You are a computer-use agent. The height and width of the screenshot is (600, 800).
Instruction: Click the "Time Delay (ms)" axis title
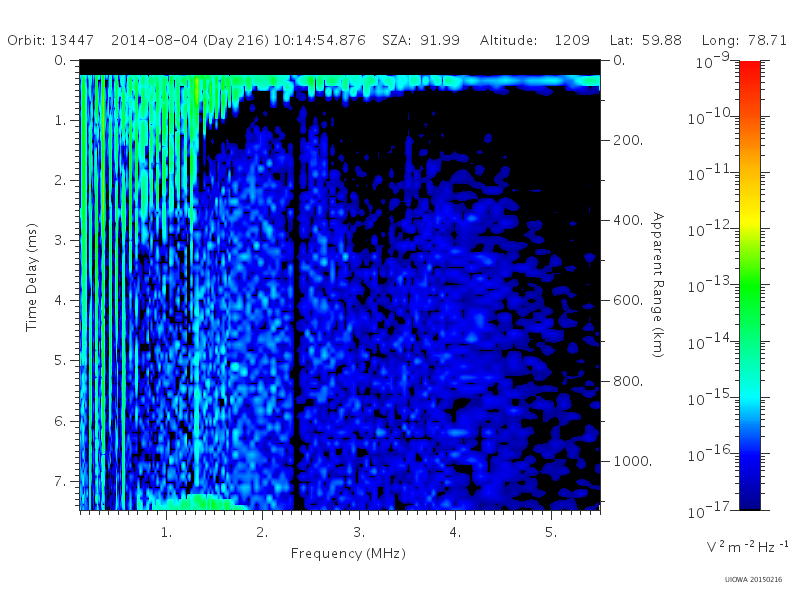pyautogui.click(x=32, y=277)
